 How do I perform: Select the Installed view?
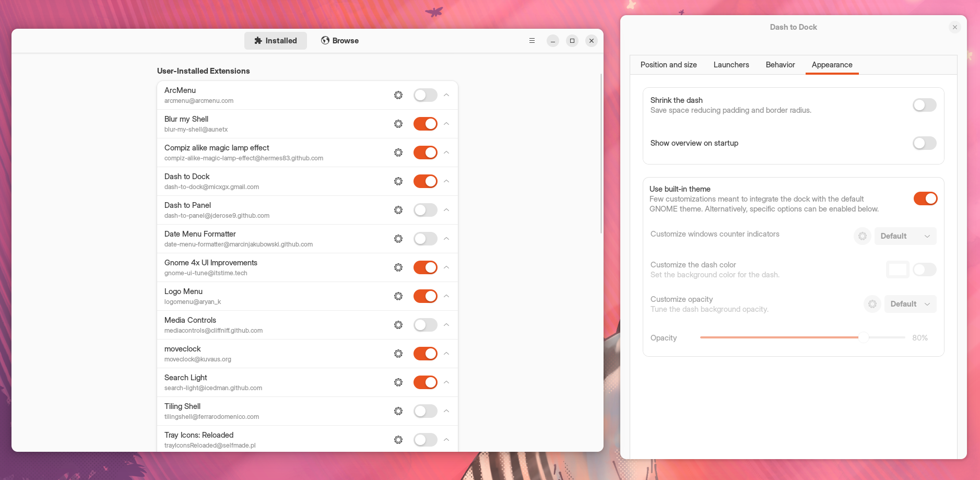click(276, 41)
